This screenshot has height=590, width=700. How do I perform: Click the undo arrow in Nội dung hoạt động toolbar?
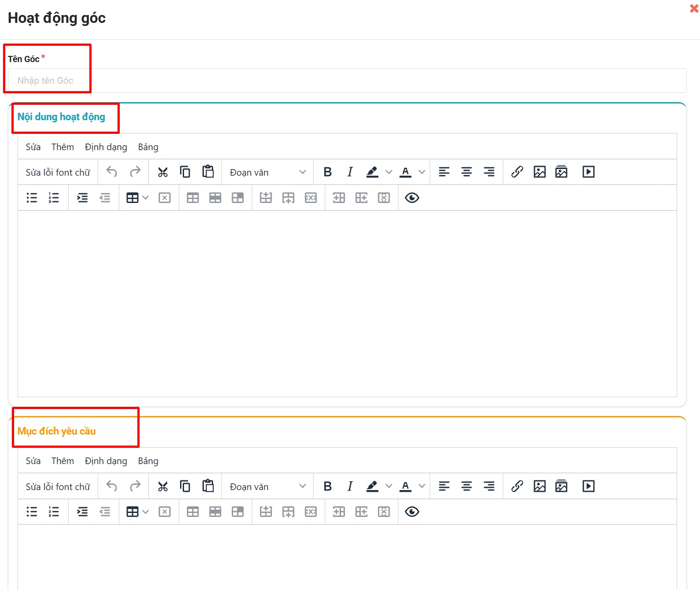coord(112,172)
